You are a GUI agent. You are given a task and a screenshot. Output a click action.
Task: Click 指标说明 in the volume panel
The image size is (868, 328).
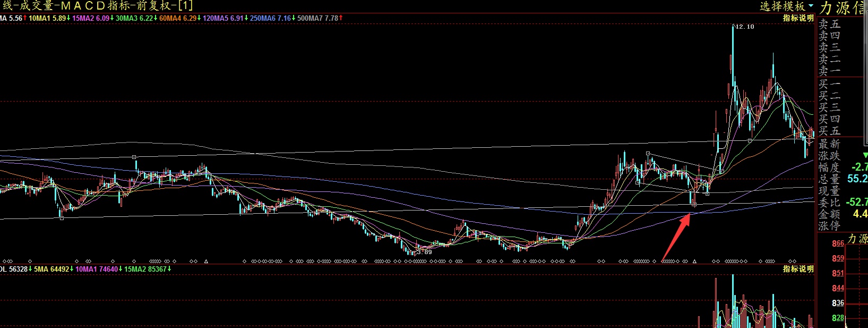798,269
